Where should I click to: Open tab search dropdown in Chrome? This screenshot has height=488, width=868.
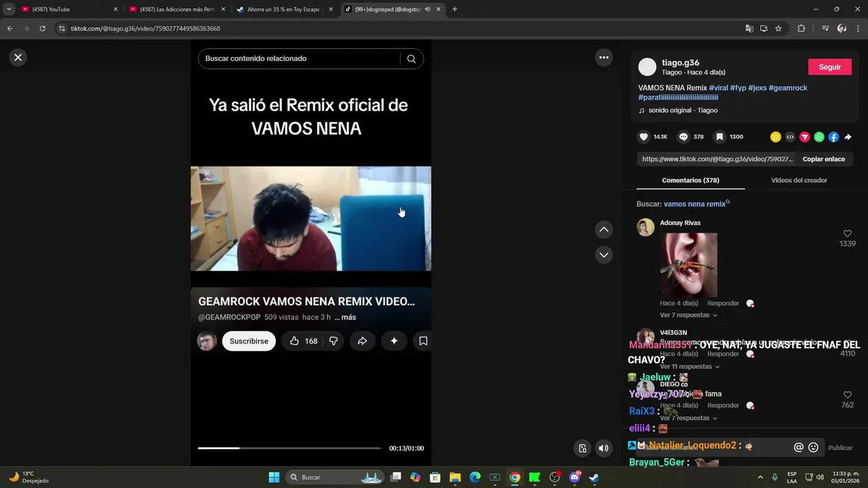pos(9,9)
